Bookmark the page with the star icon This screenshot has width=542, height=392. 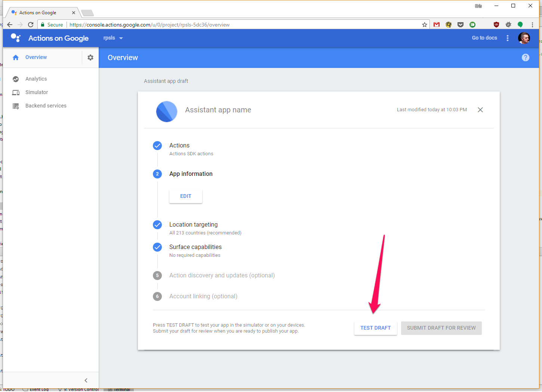point(424,25)
